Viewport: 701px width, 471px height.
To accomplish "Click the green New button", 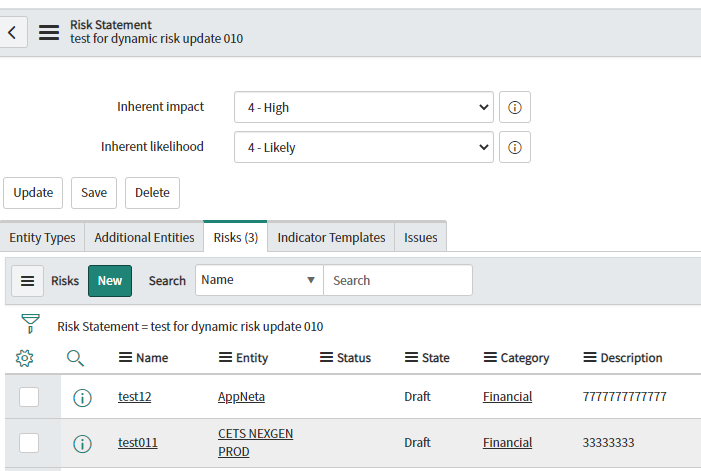I will tap(110, 281).
